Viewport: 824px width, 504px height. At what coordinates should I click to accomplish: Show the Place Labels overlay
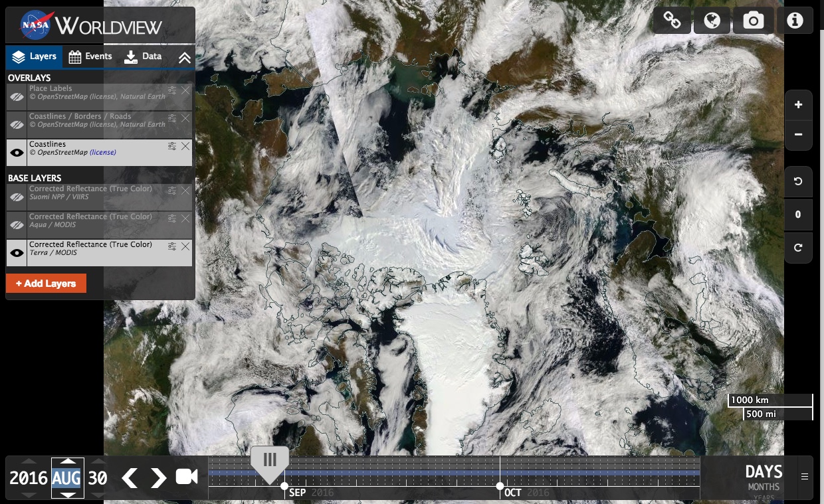pyautogui.click(x=17, y=97)
